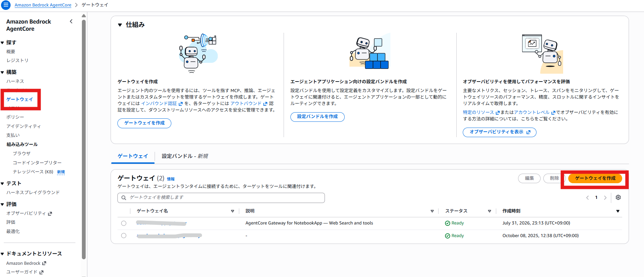Screen dimensions: 644x277
Task: Sort by ステータス column arrow
Action: (x=489, y=211)
